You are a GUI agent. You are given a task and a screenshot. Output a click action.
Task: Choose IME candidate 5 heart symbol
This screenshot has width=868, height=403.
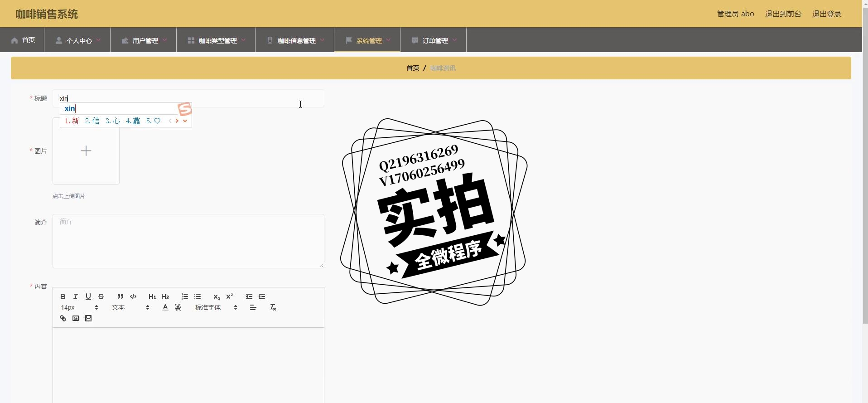pyautogui.click(x=153, y=121)
